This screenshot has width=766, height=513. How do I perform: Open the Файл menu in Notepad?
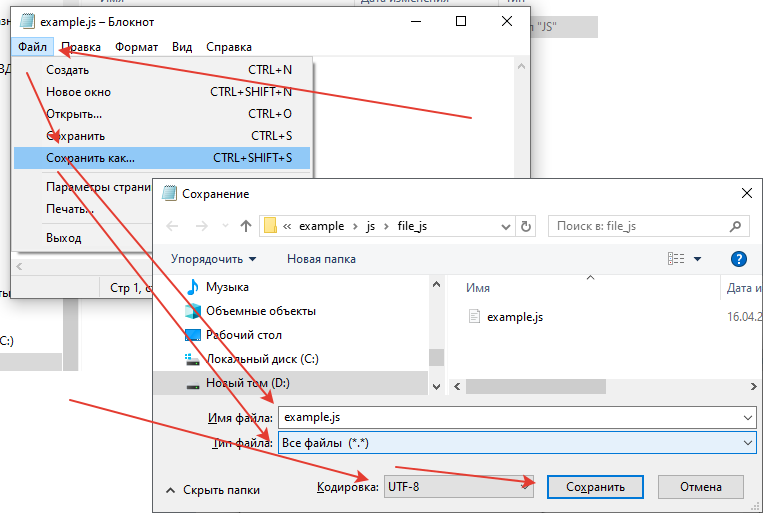(x=32, y=47)
